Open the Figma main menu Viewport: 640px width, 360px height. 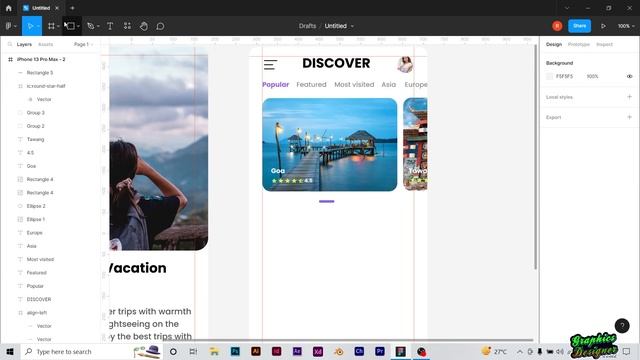coord(9,26)
